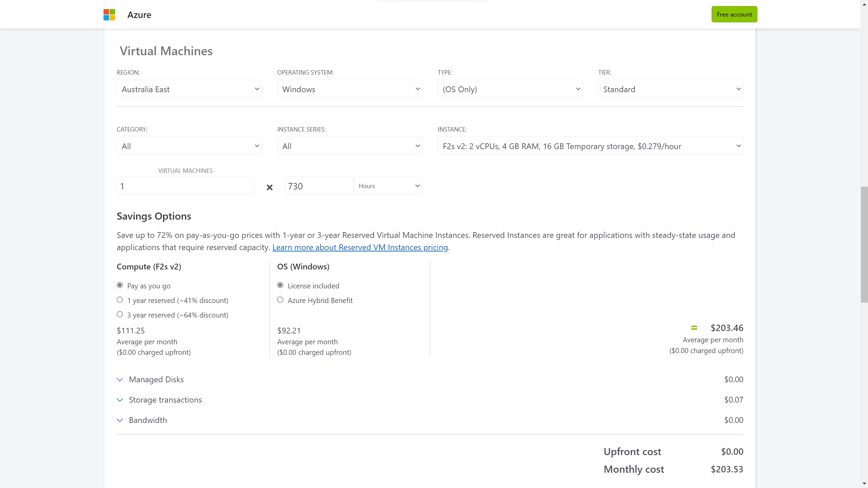
Task: Open the Region dropdown (Australia East)
Action: [x=189, y=89]
